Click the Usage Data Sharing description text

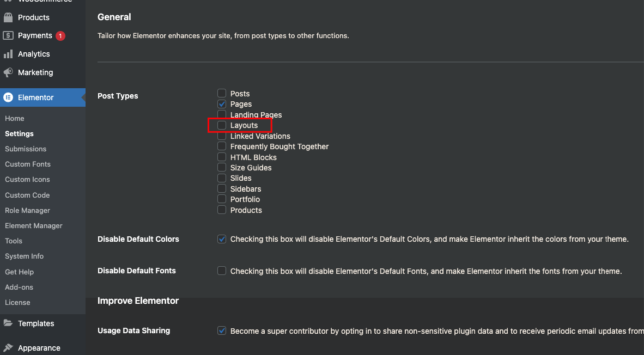(x=437, y=331)
